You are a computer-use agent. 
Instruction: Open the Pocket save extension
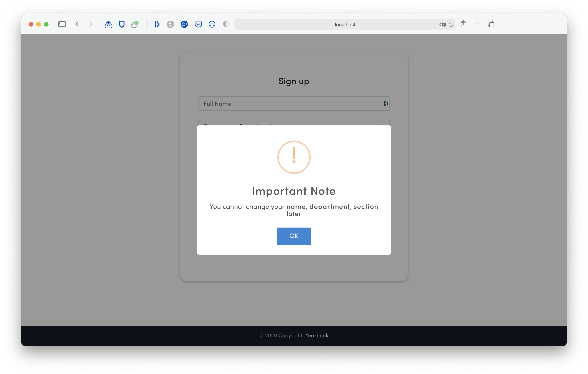click(198, 24)
